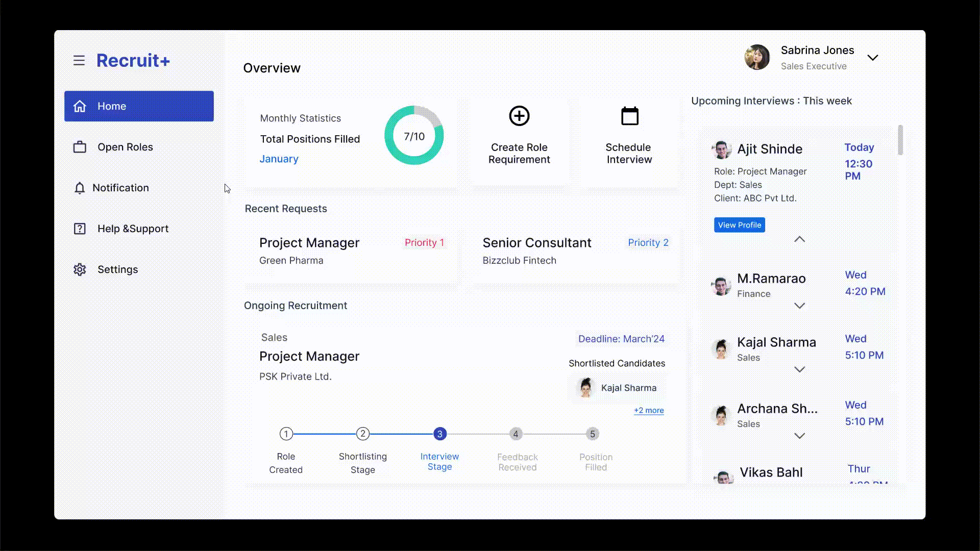Select the Home menu item
The height and width of the screenshot is (551, 980).
pyautogui.click(x=139, y=106)
